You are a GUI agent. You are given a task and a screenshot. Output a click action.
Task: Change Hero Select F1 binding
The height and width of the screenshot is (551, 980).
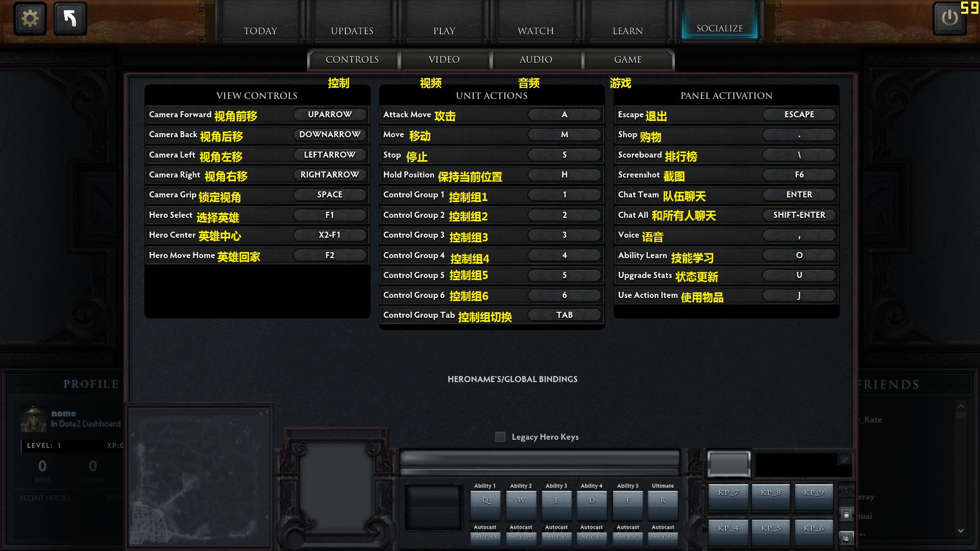coord(330,215)
